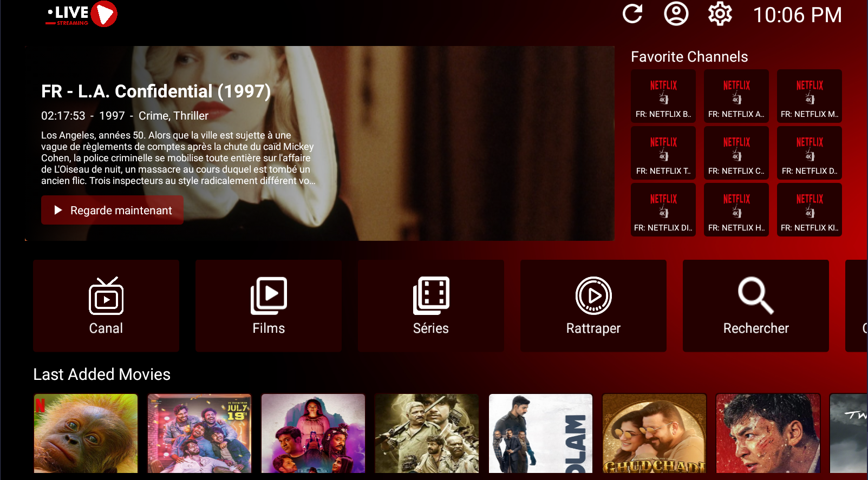Select the FR: NETFLIX KI.. favorite channel
This screenshot has width=868, height=480.
(x=810, y=209)
